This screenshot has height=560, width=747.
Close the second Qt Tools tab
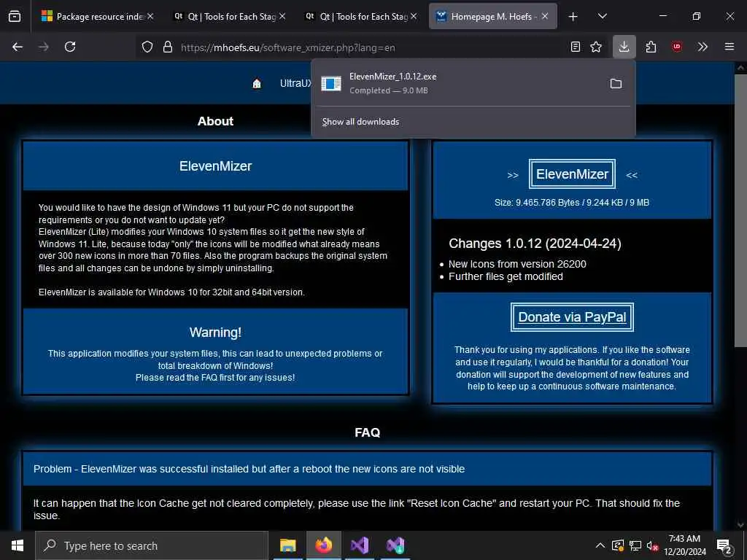[x=414, y=16]
